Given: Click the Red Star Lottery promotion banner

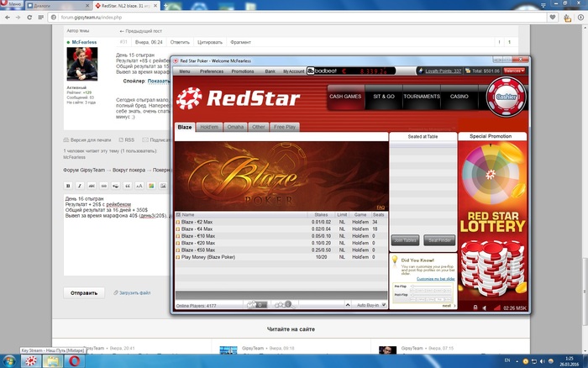Looking at the screenshot, I should (x=492, y=221).
